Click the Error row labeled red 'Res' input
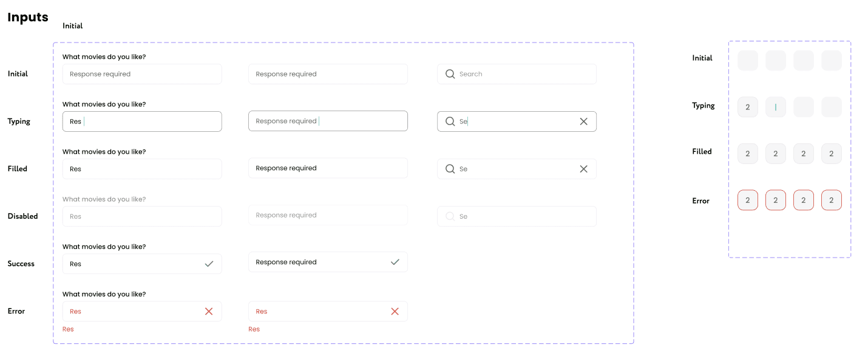Screen dimensions: 868x356 pos(142,311)
